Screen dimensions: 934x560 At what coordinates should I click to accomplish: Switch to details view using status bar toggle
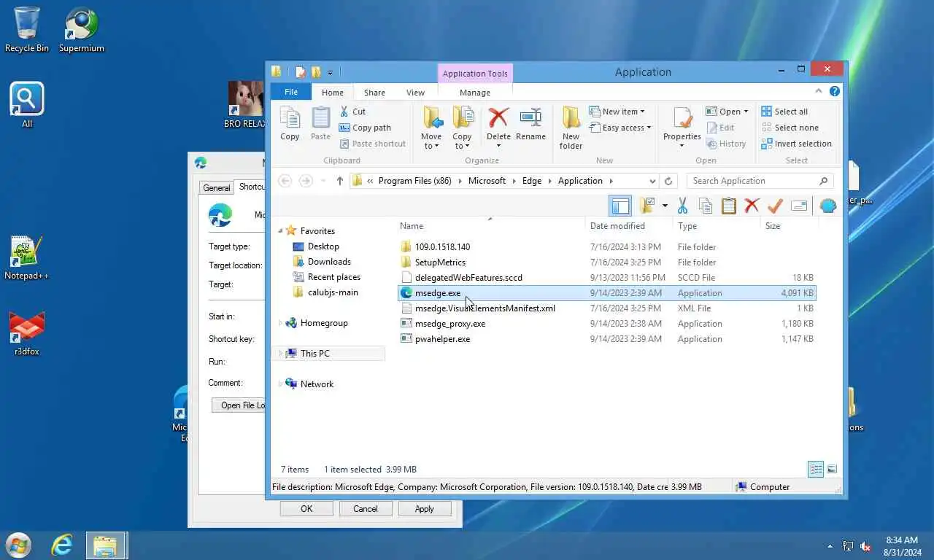816,469
